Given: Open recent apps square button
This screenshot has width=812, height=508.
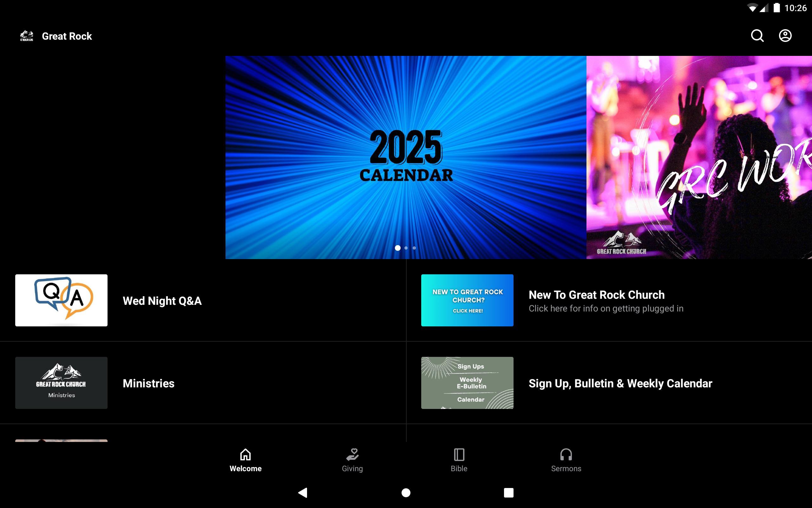Looking at the screenshot, I should click(x=509, y=492).
